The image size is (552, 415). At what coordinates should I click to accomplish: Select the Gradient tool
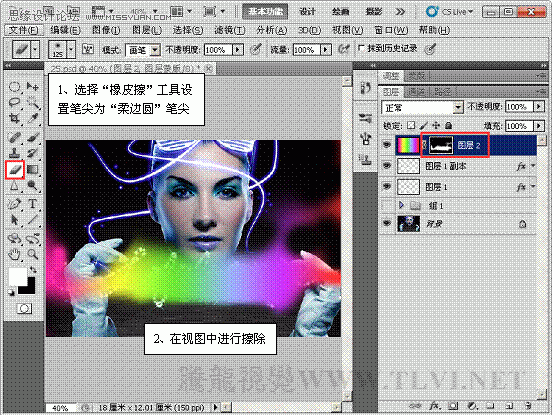coord(33,170)
